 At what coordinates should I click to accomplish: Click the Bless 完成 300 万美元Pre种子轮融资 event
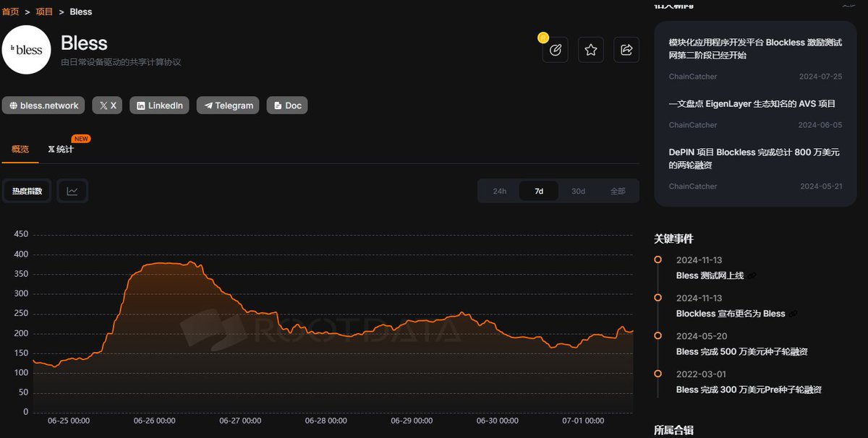click(749, 390)
